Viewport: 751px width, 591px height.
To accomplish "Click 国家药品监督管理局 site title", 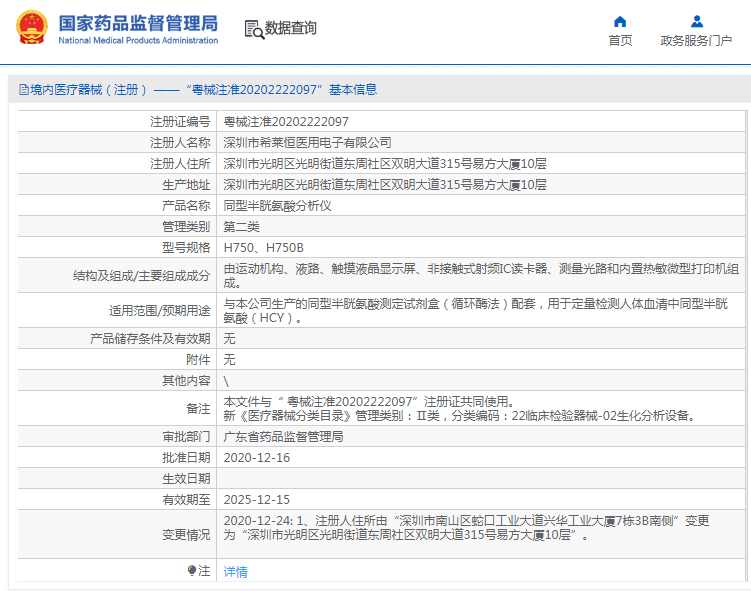I will pos(138,23).
